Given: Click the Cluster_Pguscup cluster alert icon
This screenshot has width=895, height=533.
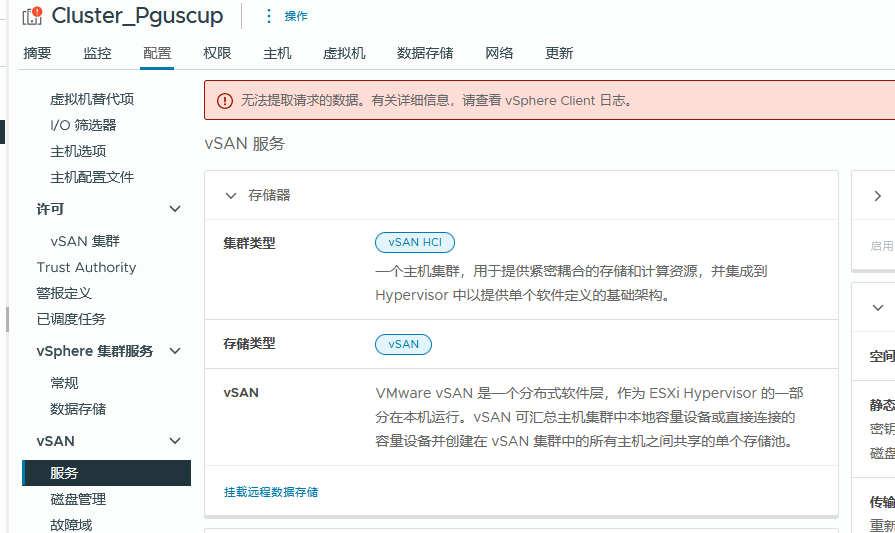Looking at the screenshot, I should pyautogui.click(x=32, y=16).
